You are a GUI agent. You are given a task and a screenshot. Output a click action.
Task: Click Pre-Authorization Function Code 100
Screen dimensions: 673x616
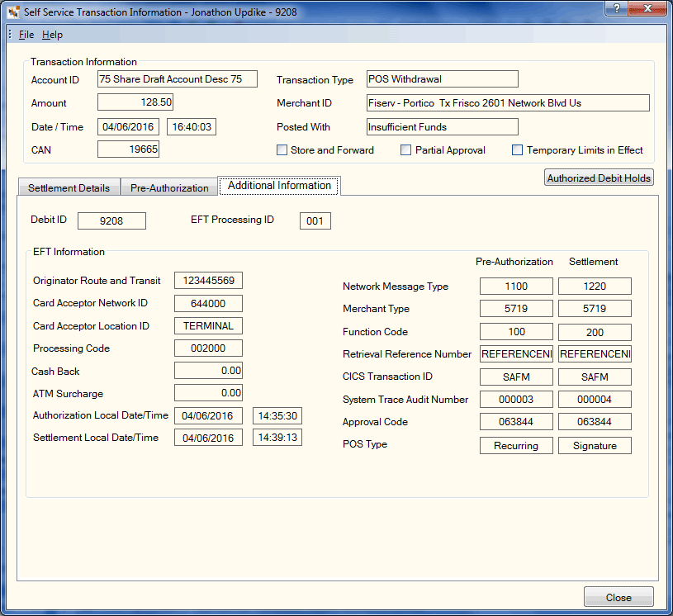tap(516, 332)
